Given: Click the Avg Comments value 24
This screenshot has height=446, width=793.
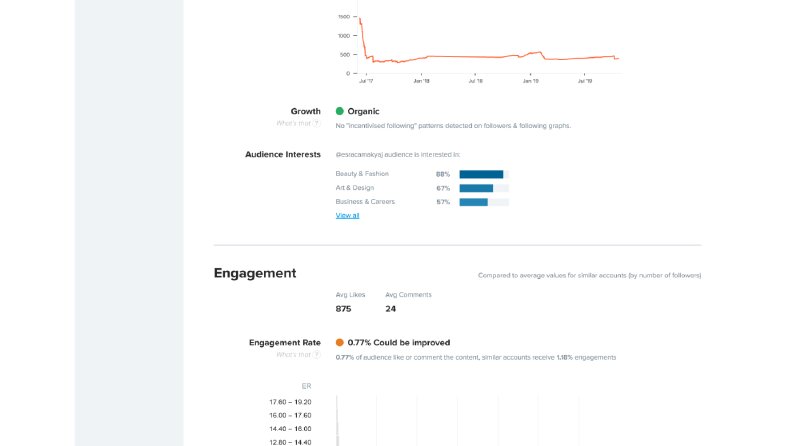Looking at the screenshot, I should 390,309.
